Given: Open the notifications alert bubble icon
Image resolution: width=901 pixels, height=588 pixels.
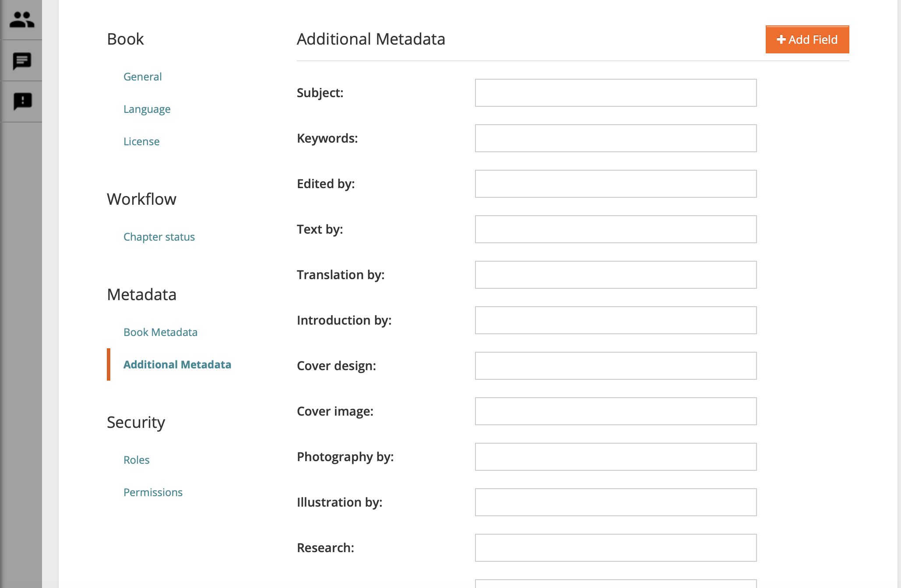Looking at the screenshot, I should pyautogui.click(x=22, y=101).
